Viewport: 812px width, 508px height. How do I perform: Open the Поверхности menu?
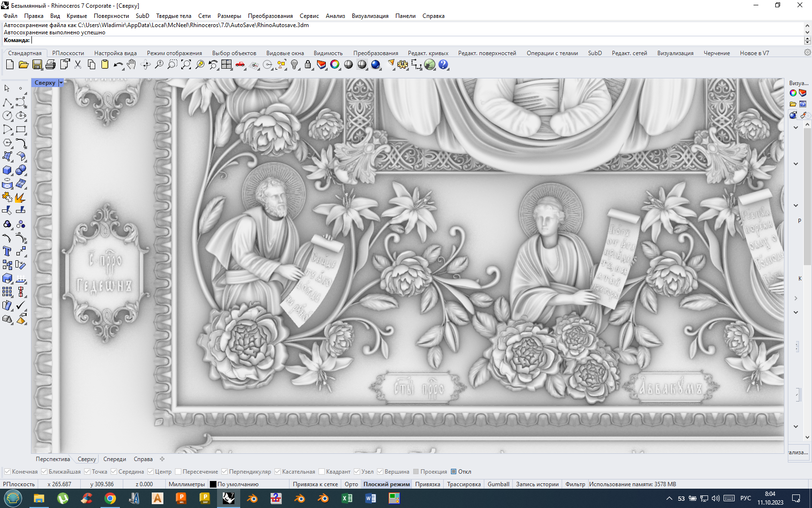(x=111, y=16)
